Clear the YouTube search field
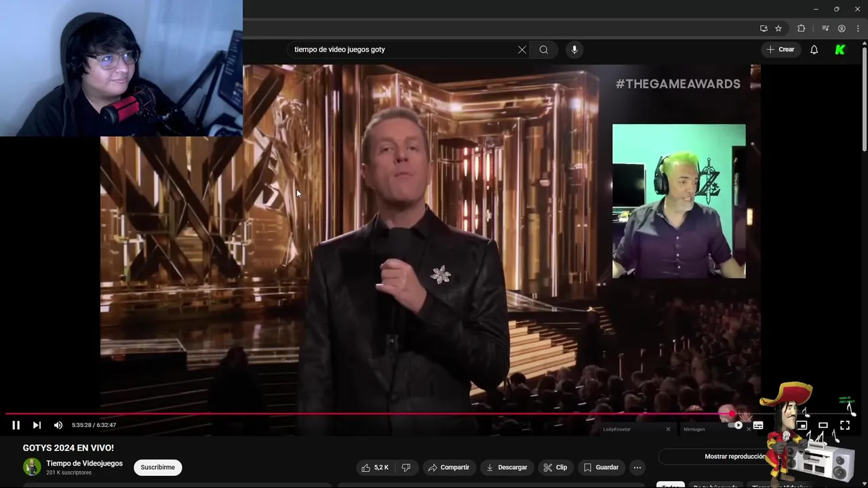868x488 pixels. coord(522,49)
